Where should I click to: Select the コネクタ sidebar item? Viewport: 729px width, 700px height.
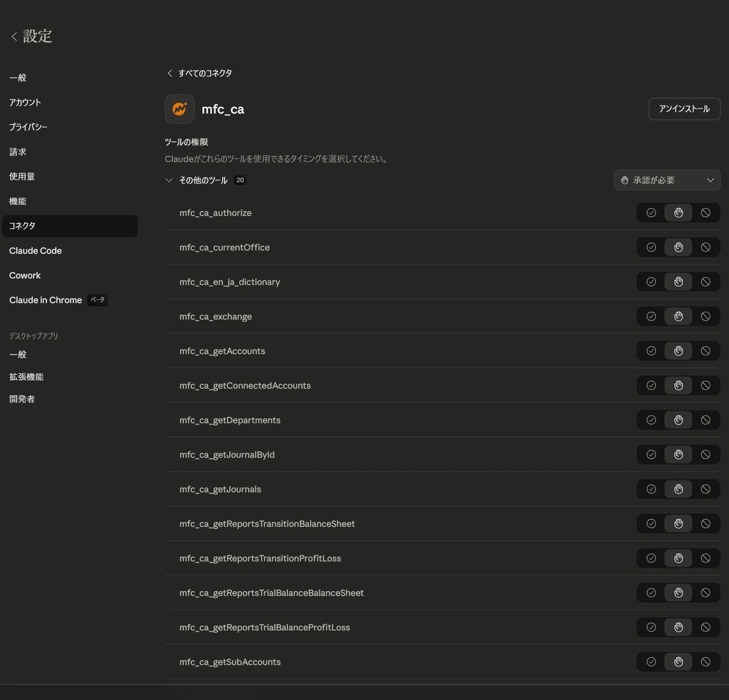(70, 226)
